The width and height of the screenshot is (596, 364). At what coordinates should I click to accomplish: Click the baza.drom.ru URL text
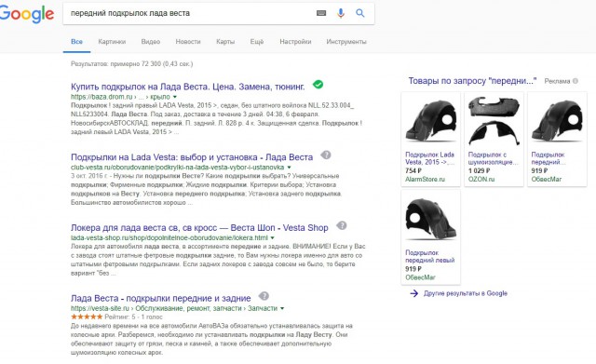(120, 97)
